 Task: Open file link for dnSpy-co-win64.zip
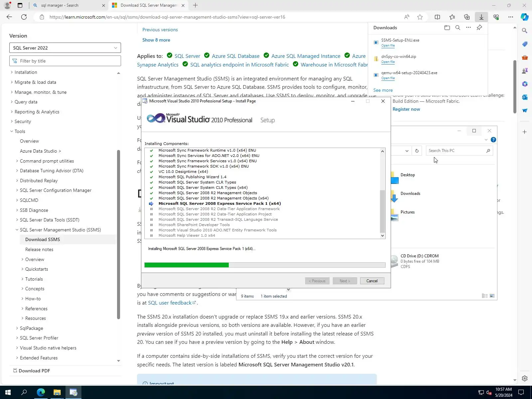tap(388, 62)
